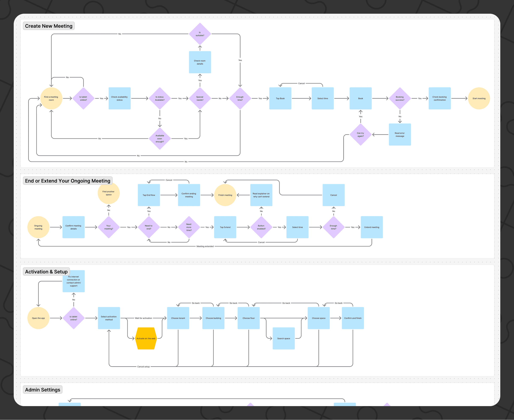514x420 pixels.
Task: Select 'Is tablet online?' diamond in Activation & Setup
Action: (x=73, y=318)
